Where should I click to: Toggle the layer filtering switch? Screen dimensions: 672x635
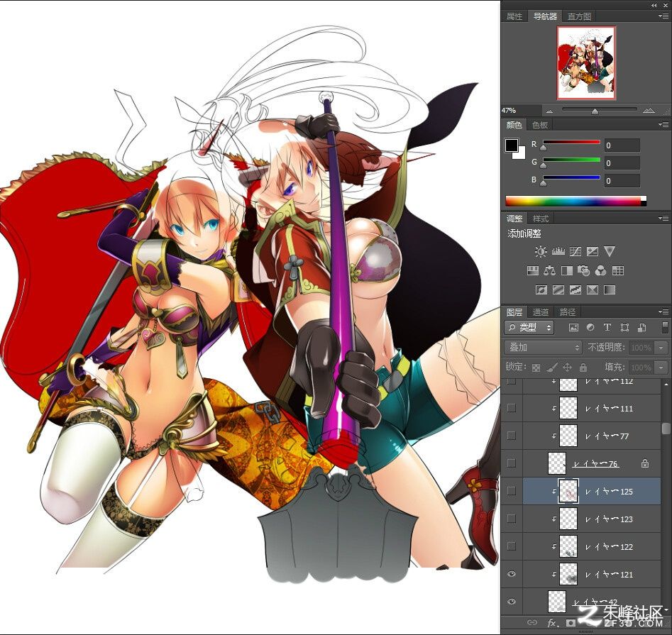[665, 327]
